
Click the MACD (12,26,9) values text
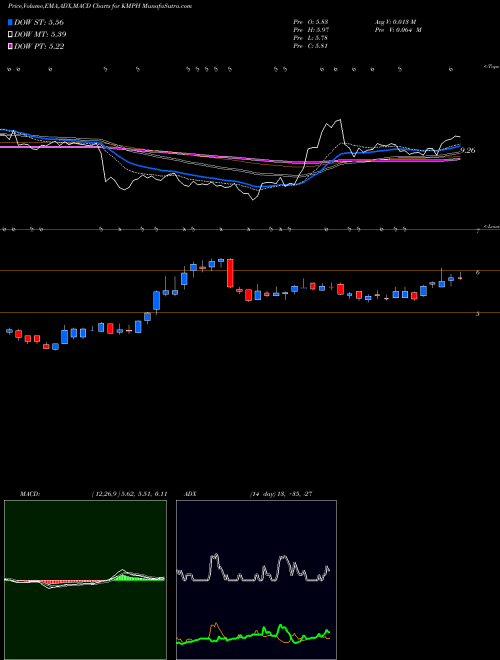pyautogui.click(x=129, y=494)
